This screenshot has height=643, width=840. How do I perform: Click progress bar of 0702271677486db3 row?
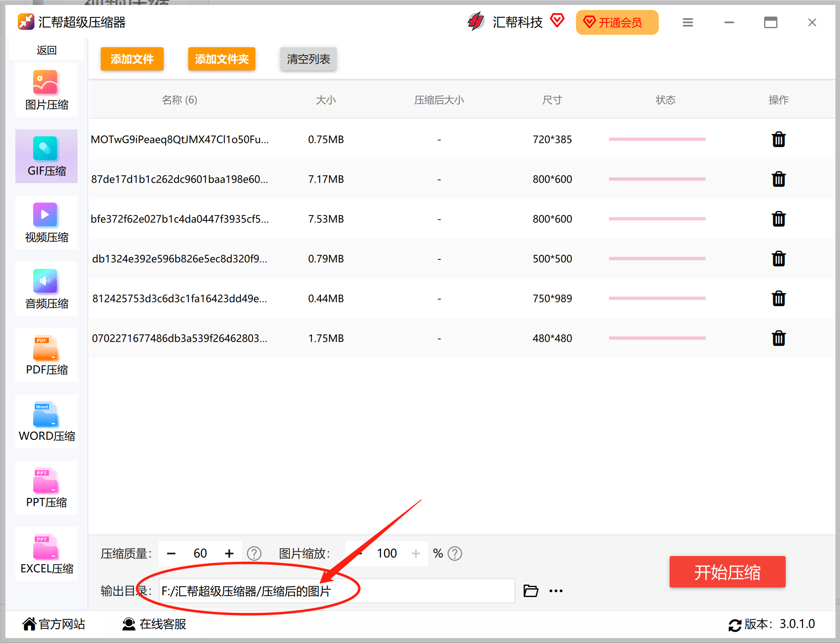(x=657, y=338)
